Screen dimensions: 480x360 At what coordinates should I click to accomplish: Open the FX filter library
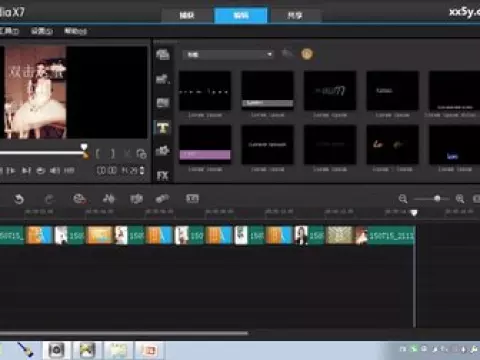pyautogui.click(x=162, y=176)
